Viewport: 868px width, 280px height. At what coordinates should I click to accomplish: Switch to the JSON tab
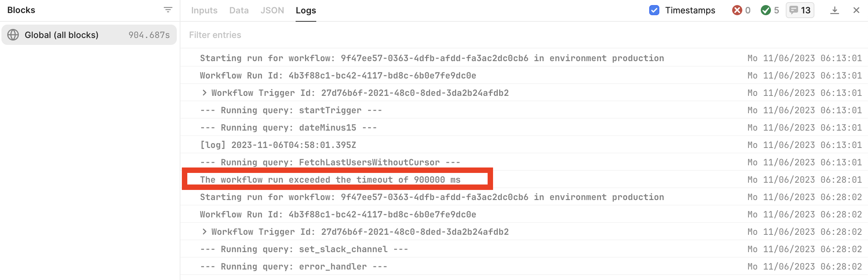point(272,10)
